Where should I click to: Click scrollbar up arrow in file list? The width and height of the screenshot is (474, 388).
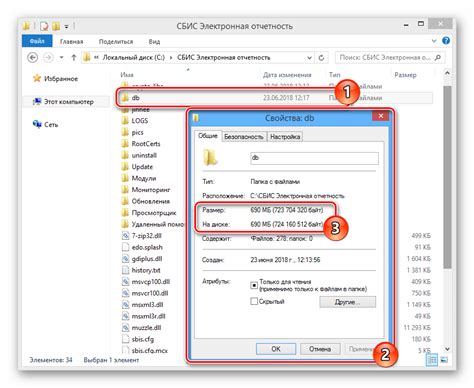pos(447,73)
